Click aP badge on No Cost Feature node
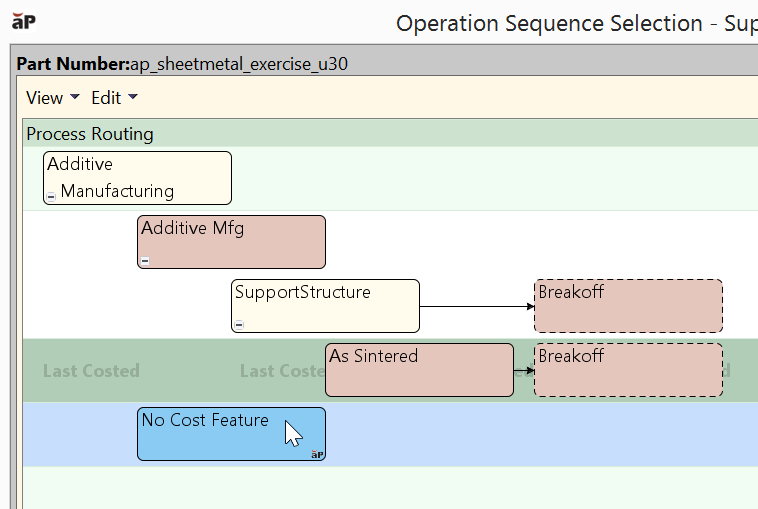The image size is (758, 509). (317, 454)
